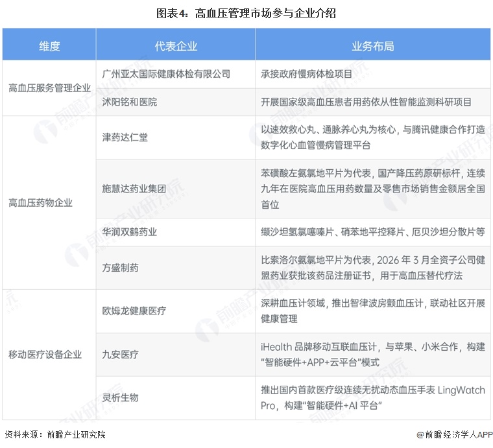Viewport: 493px width, 448px height.
Task: Select 方盛制药 company cell
Action: [x=176, y=268]
